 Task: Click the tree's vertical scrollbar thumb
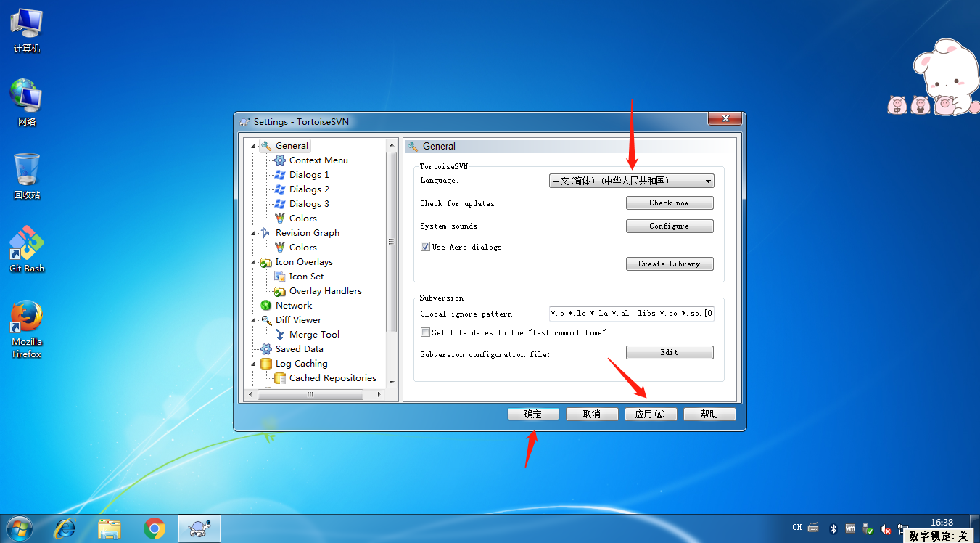392,242
